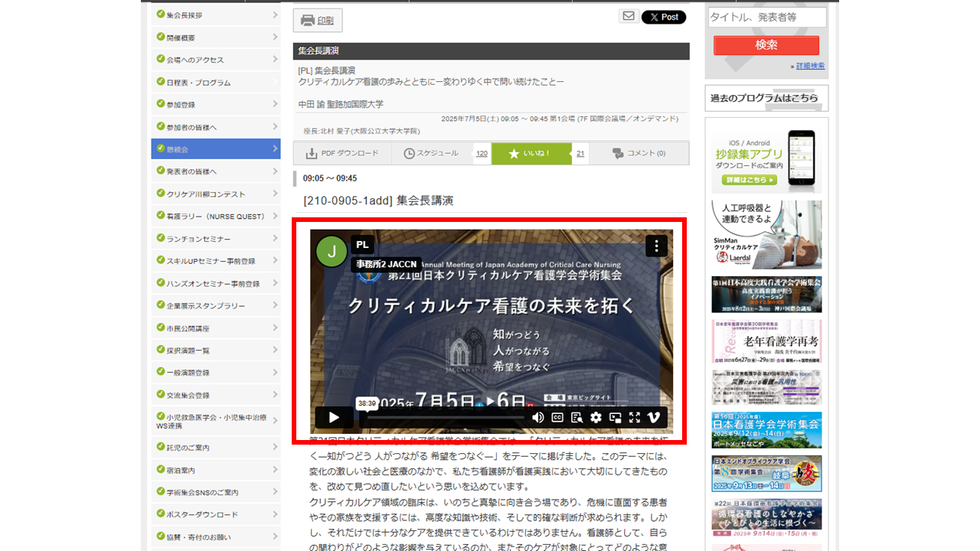Expand 日程表・プログラム sidebar item

(x=216, y=82)
